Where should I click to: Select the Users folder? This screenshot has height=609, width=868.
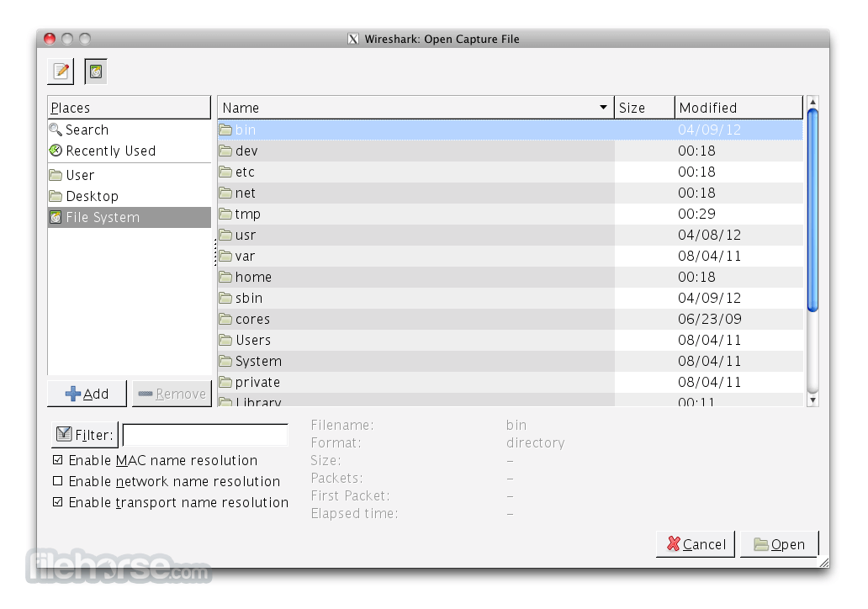[510, 340]
